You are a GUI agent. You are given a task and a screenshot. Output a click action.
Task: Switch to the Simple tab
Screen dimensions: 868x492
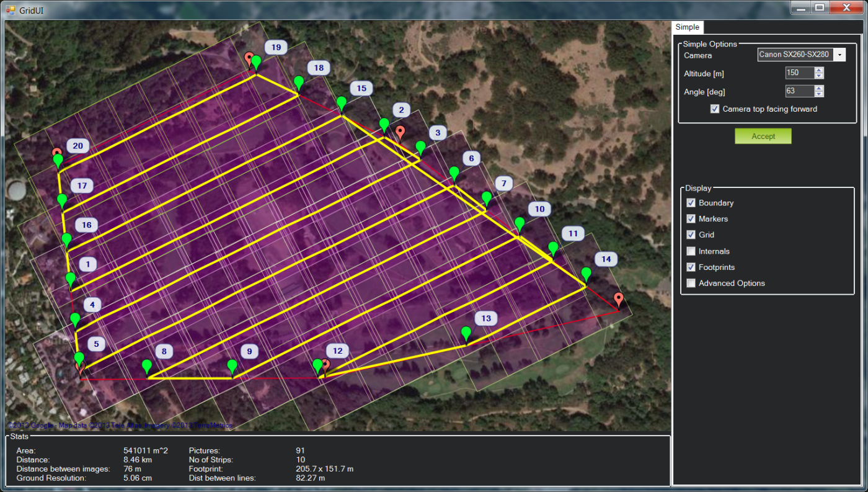(x=688, y=27)
